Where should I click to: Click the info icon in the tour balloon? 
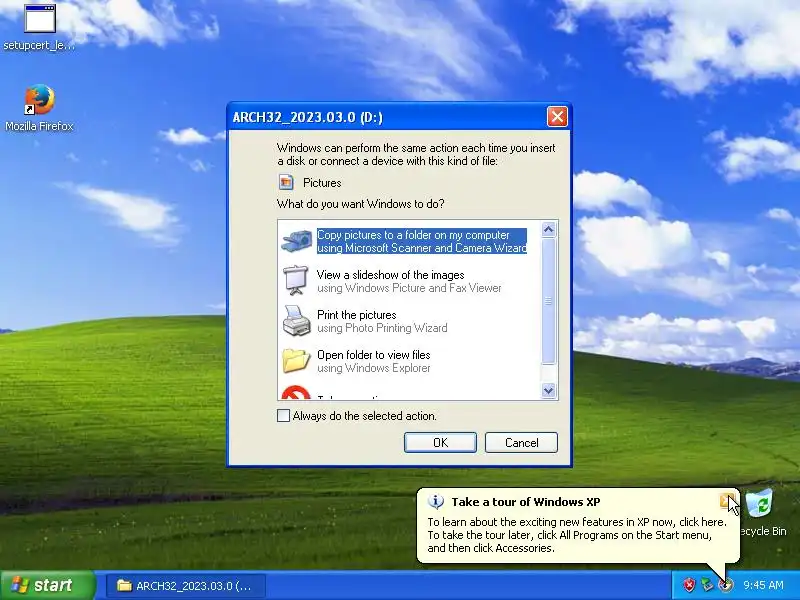coord(435,502)
